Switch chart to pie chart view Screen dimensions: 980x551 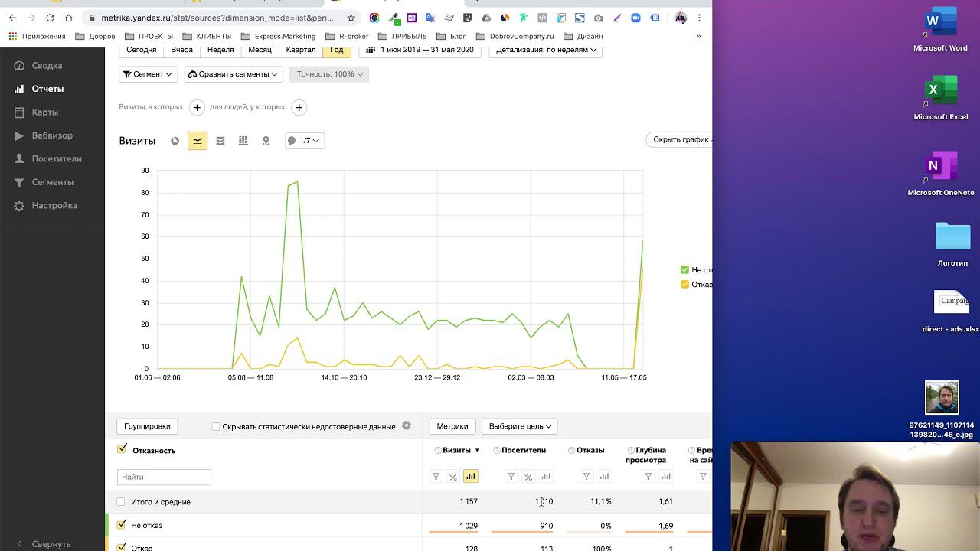[175, 141]
